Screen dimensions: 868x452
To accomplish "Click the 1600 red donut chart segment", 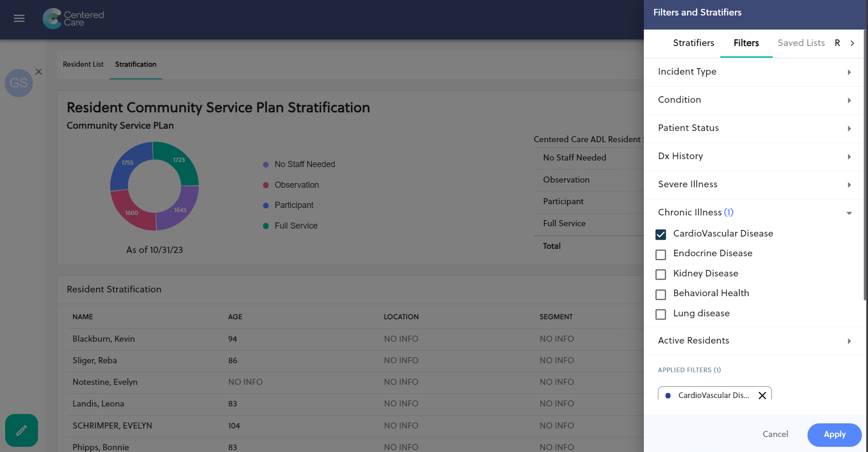I will coord(131,213).
